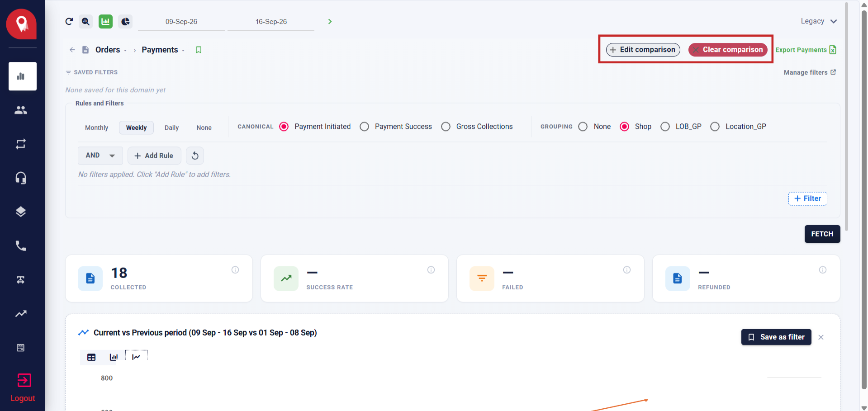Select Payment Success canonical radio
868x411 pixels.
click(365, 127)
